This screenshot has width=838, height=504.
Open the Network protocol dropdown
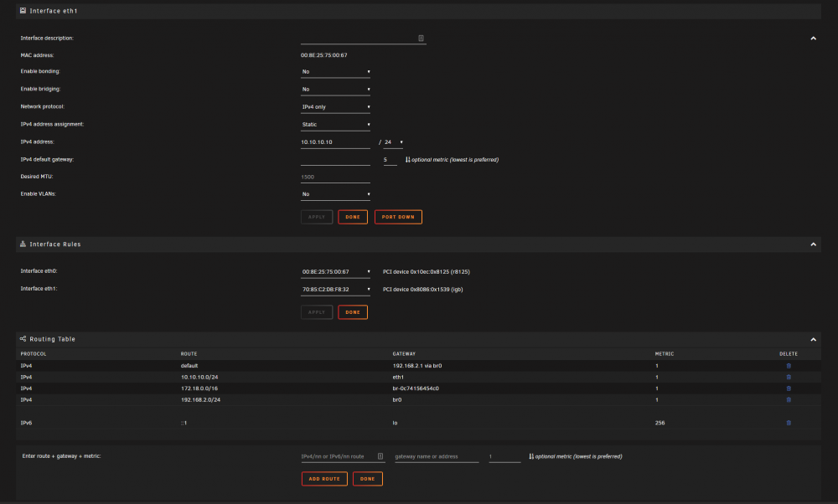tap(336, 107)
